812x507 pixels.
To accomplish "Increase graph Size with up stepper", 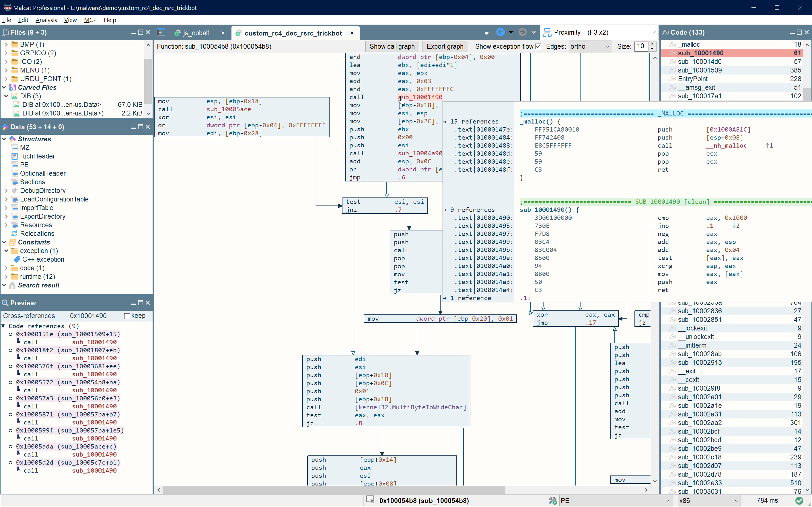I will click(x=652, y=44).
